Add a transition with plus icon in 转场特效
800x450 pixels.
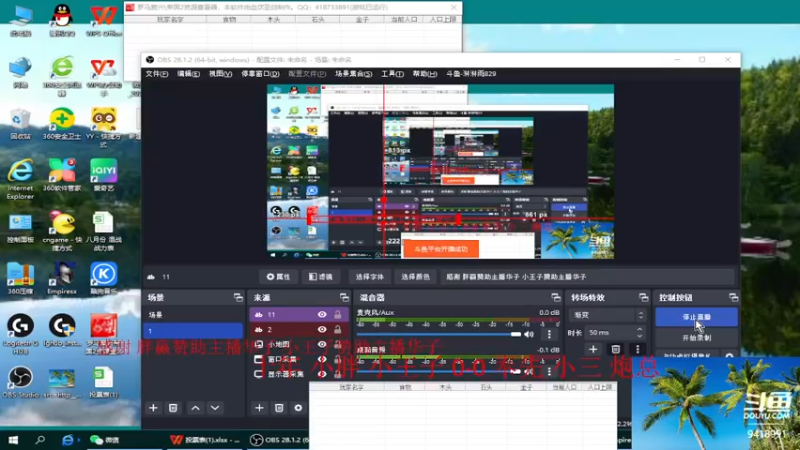tap(593, 349)
